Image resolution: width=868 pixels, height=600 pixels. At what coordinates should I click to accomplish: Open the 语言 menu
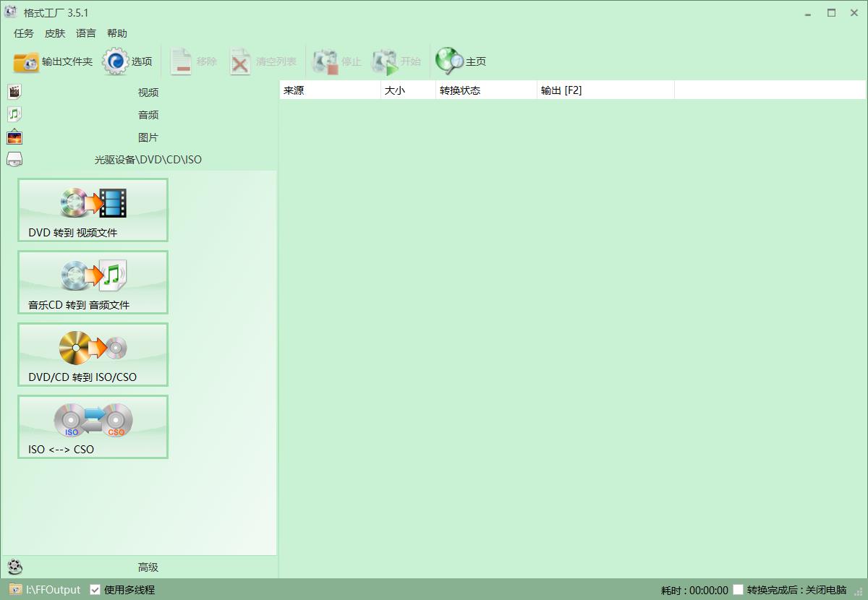86,33
